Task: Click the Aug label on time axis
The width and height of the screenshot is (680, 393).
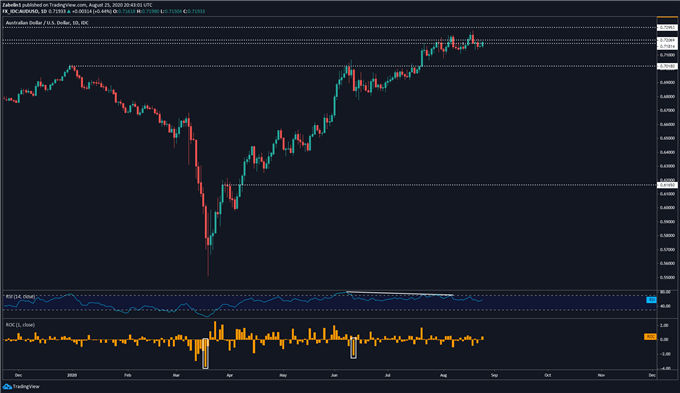Action: pos(443,375)
